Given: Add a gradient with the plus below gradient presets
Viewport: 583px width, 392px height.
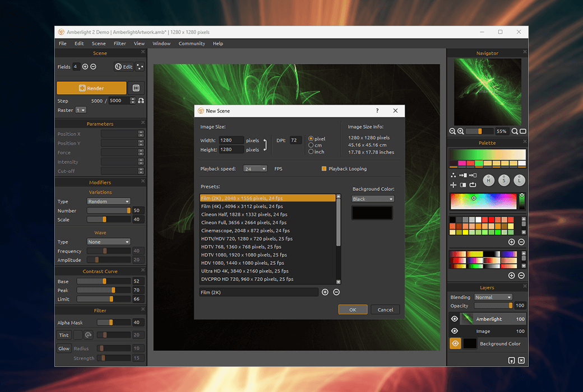Looking at the screenshot, I should point(512,276).
